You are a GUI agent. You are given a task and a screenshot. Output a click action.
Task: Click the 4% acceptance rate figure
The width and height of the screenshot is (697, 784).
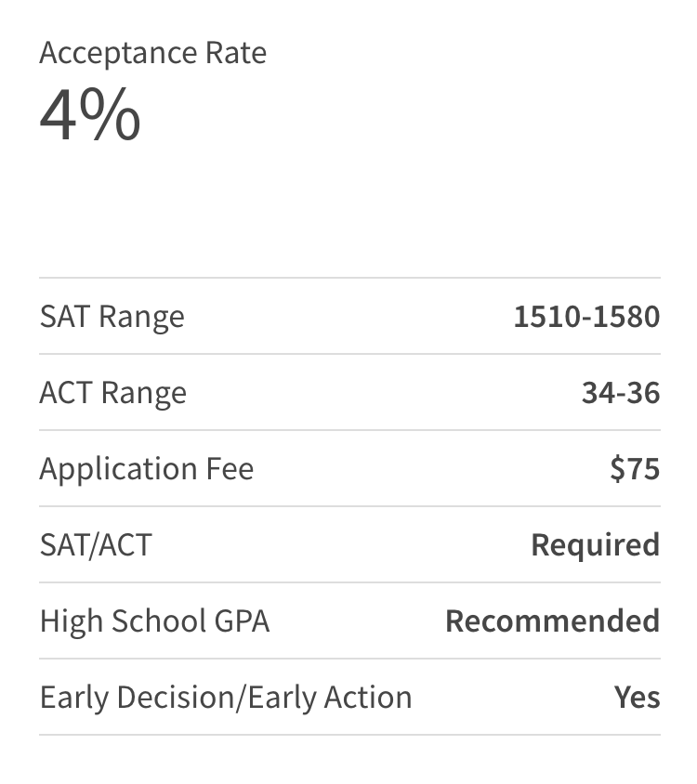tap(90, 115)
